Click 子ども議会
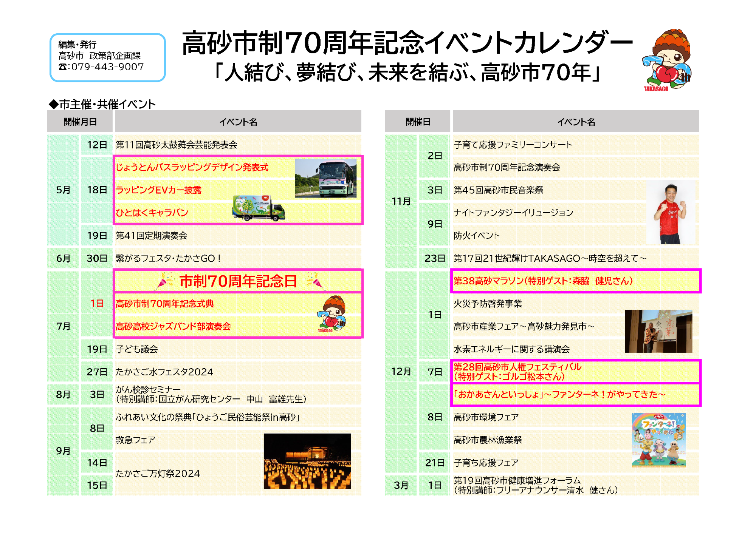 (137, 349)
